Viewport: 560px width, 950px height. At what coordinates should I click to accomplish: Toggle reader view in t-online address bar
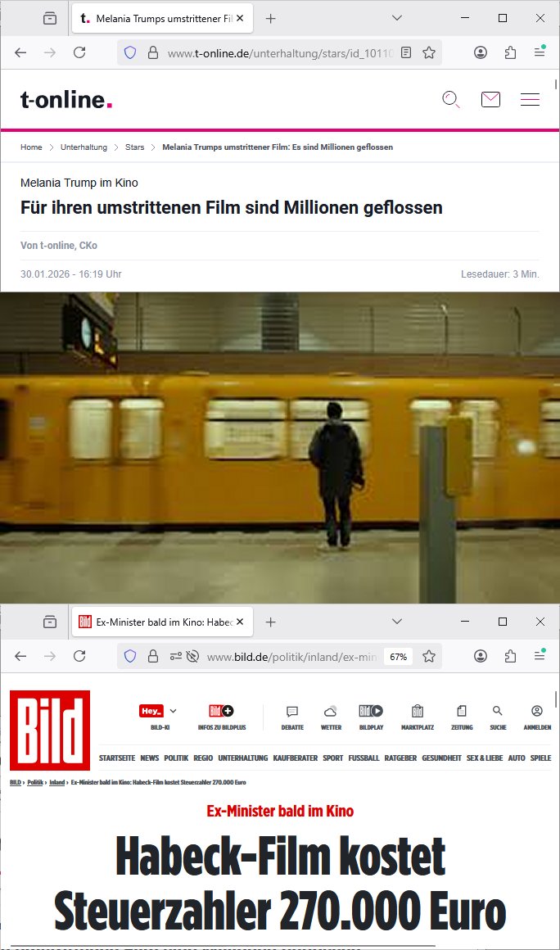pos(406,52)
